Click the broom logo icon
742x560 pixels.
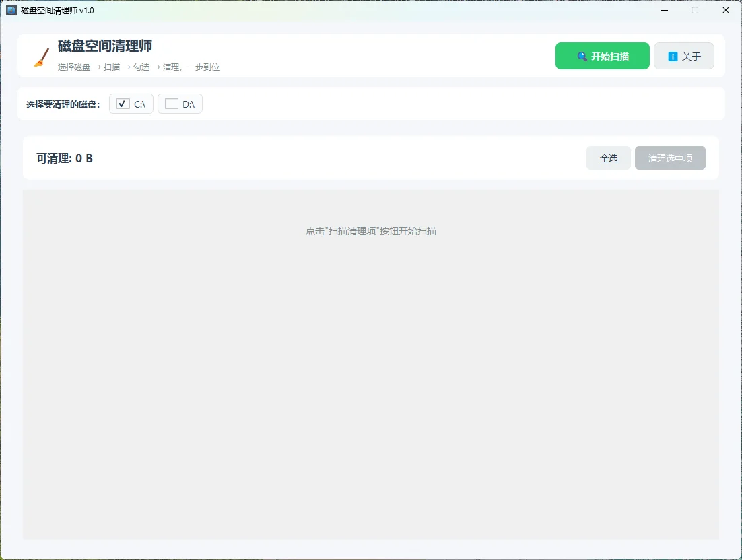pos(42,58)
